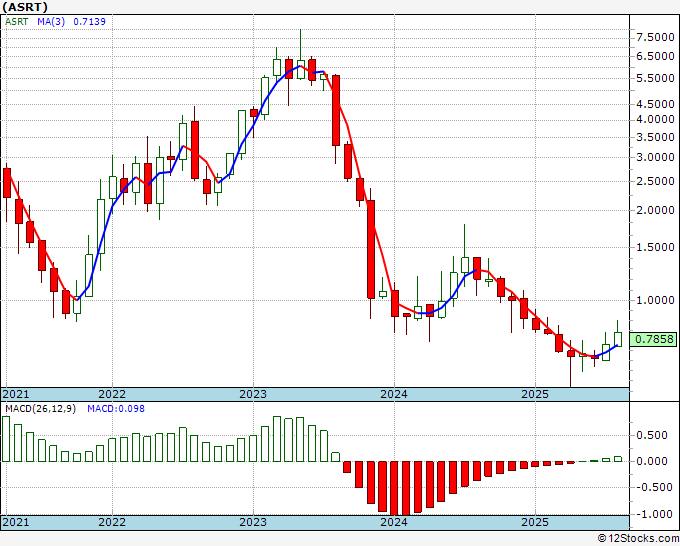The width and height of the screenshot is (680, 546).
Task: Click the first MACD bar at 2021
Action: click(x=6, y=439)
